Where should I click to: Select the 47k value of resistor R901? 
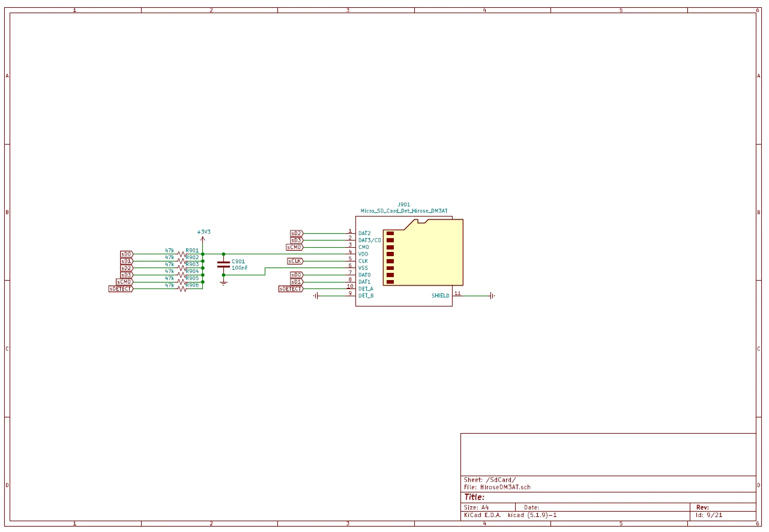coord(169,250)
